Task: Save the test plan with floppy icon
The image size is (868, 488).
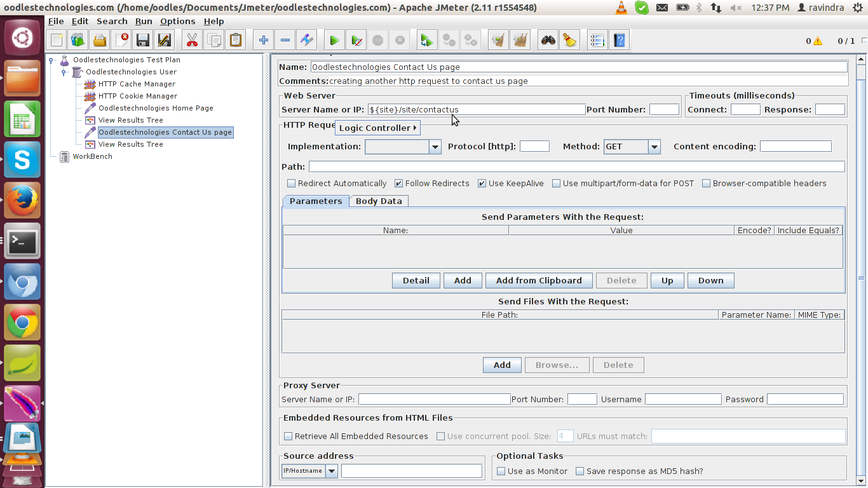Action: (x=143, y=41)
